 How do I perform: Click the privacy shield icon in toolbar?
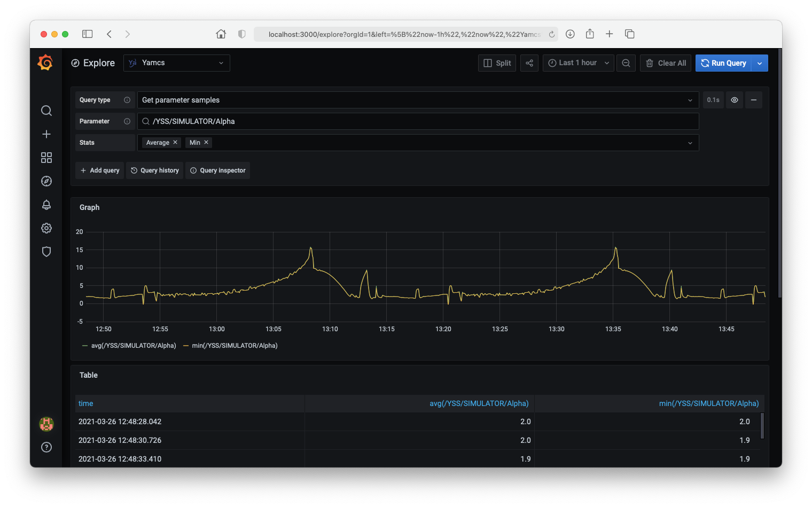(242, 34)
